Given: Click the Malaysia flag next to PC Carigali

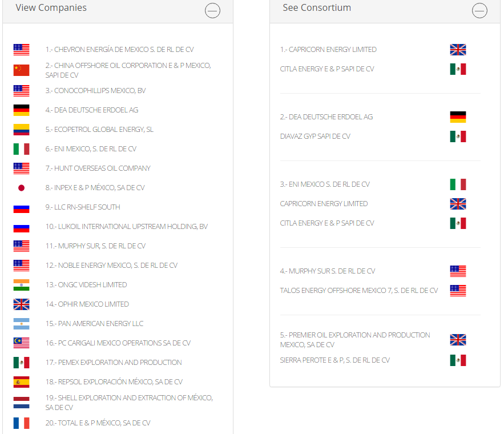Looking at the screenshot, I should click(21, 343).
